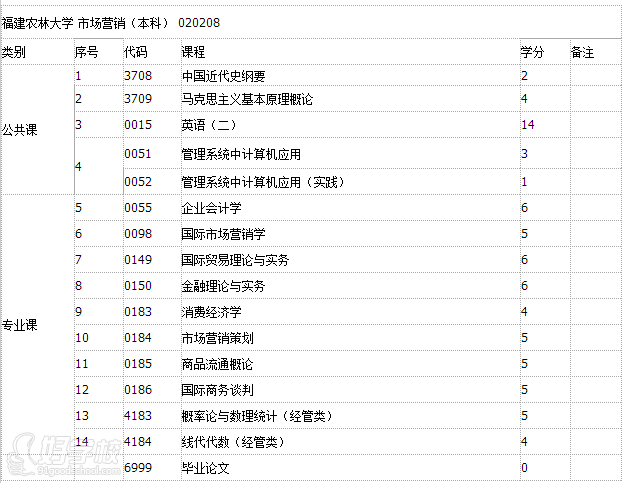Image resolution: width=629 pixels, height=483 pixels.
Task: Select the 课程 column header
Action: click(193, 52)
